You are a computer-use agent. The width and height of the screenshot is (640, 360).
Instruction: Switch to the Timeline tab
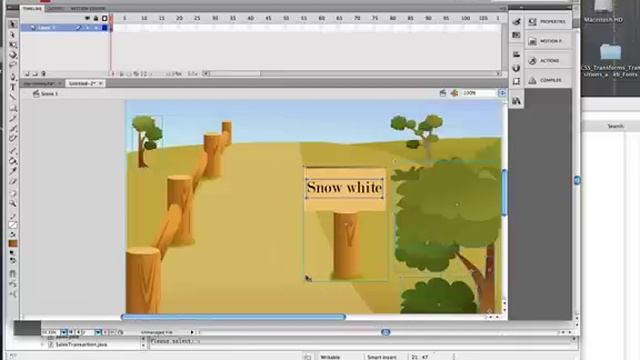pyautogui.click(x=32, y=9)
